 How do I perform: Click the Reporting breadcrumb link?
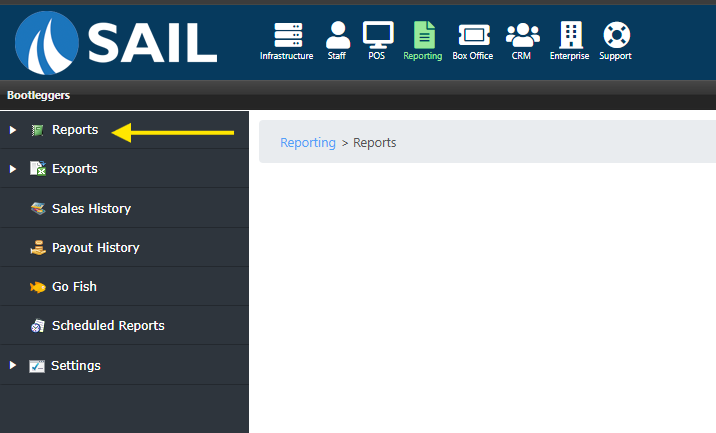[x=308, y=143]
